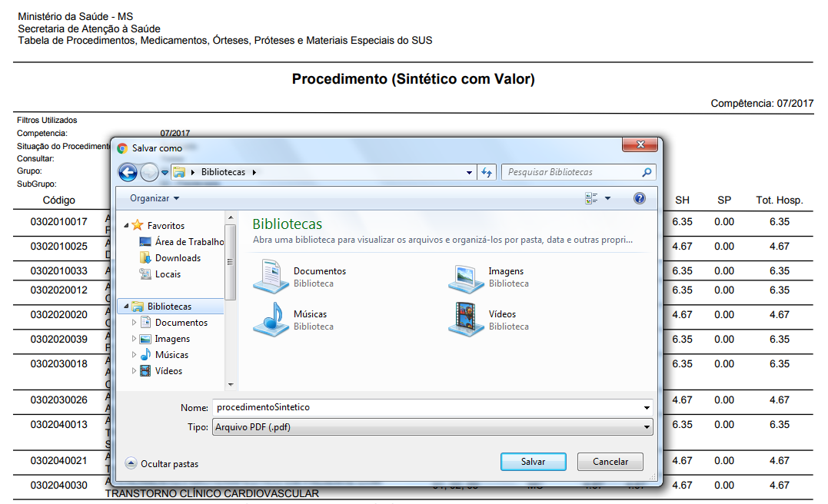Click the search magnifier in Pesquisar Bibliotecas
This screenshot has height=504, width=828.
(x=647, y=172)
